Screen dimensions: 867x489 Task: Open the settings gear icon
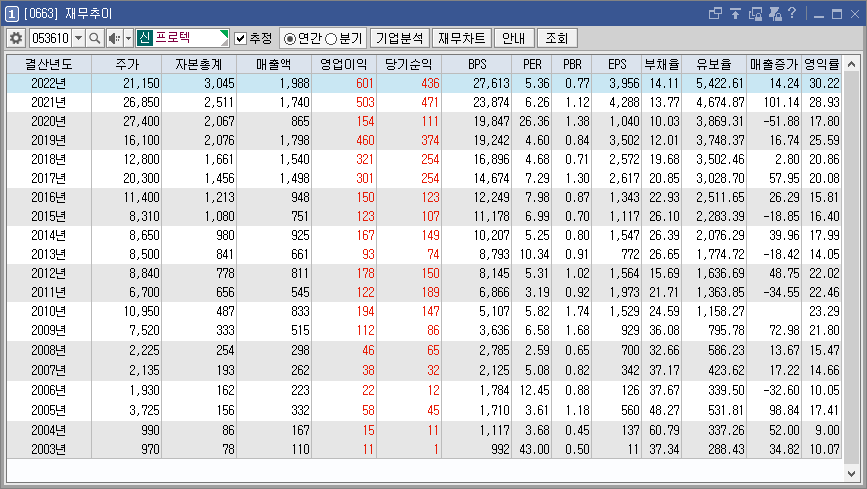[x=16, y=38]
